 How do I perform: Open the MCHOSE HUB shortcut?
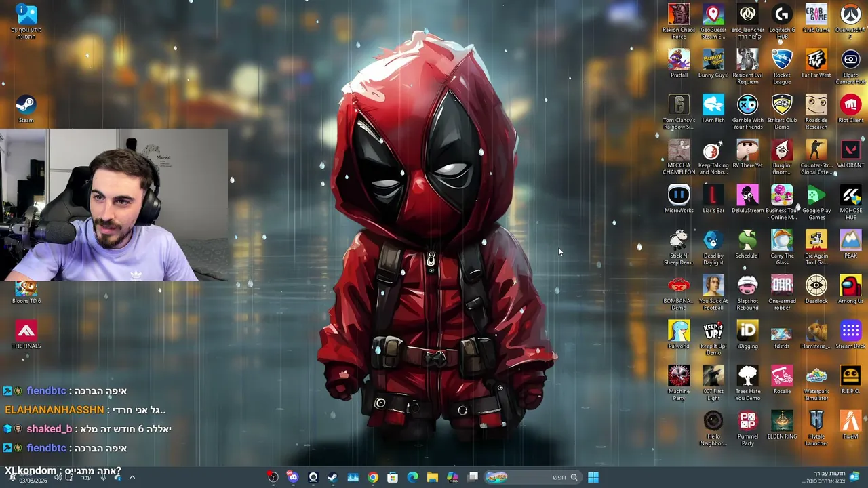pyautogui.click(x=850, y=202)
